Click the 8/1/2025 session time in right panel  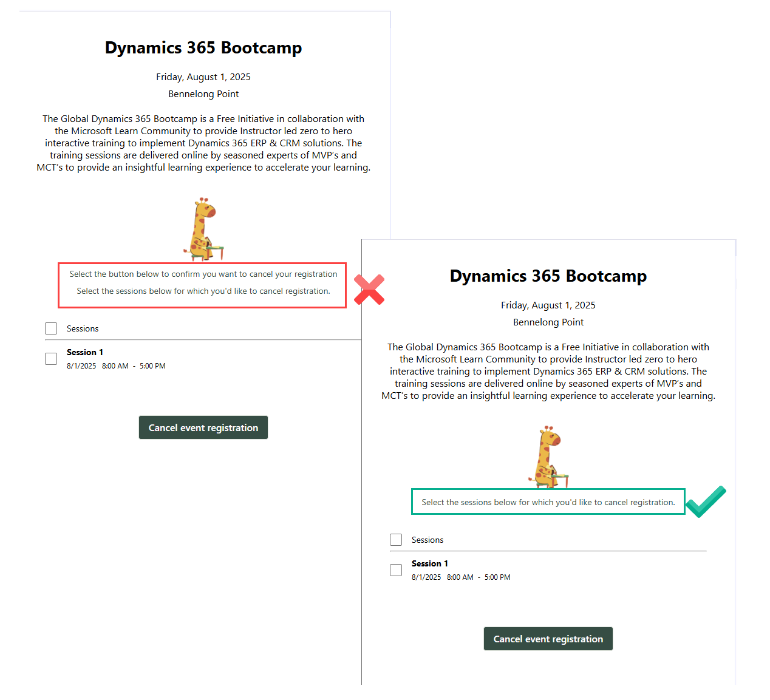[461, 577]
